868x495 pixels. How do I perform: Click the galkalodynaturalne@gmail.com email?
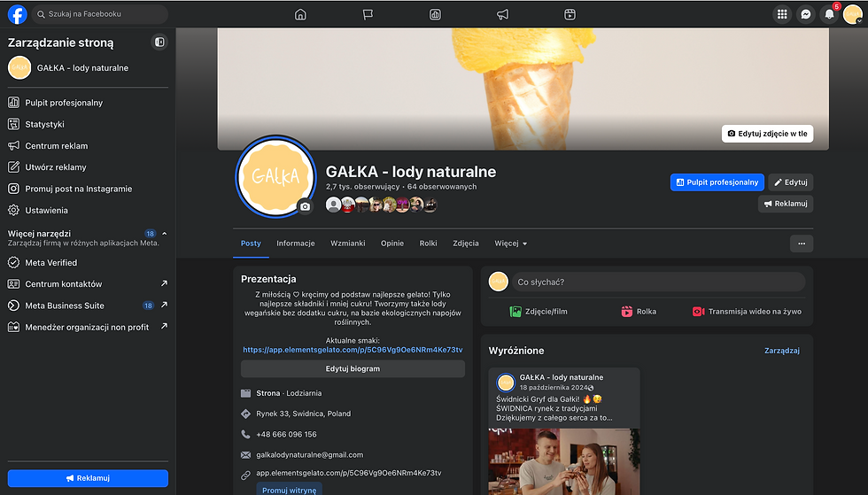point(309,455)
